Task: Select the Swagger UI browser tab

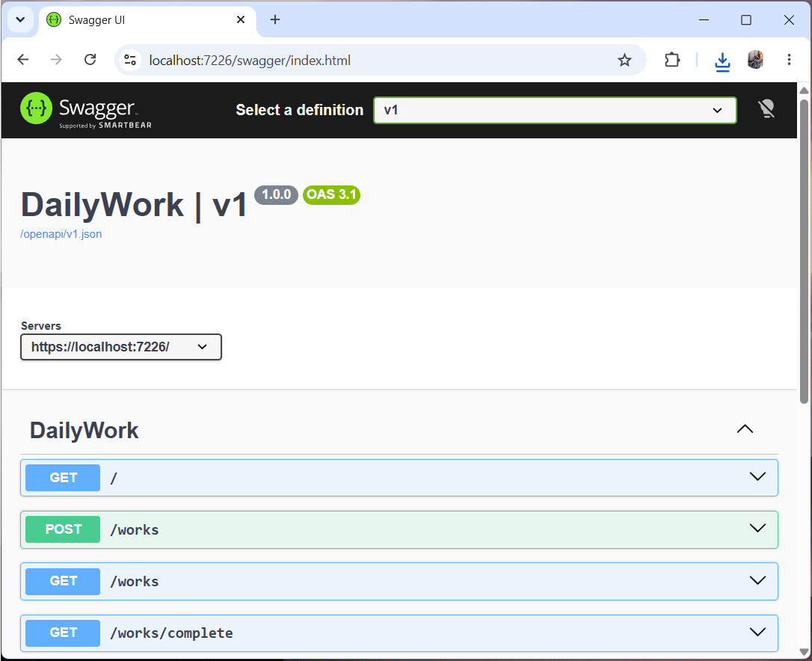Action: click(147, 20)
